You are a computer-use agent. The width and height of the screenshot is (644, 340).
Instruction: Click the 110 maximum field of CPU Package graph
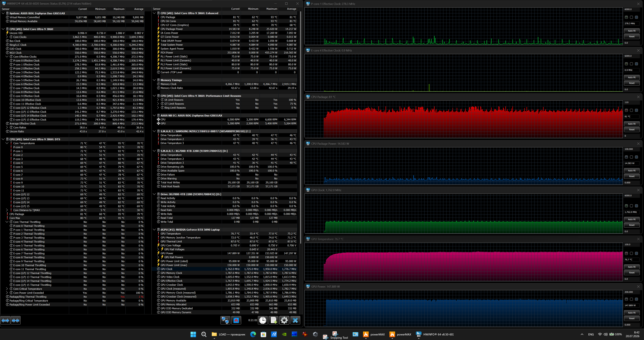(632, 102)
